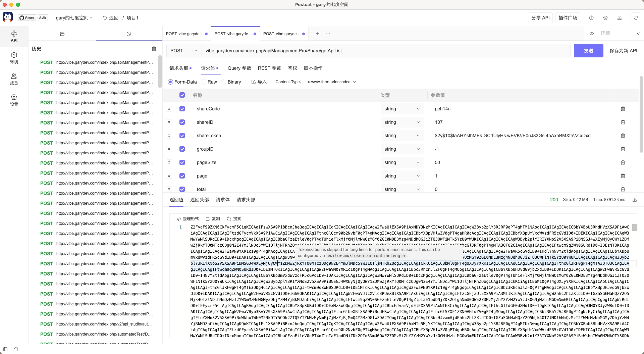The width and height of the screenshot is (644, 354).
Task: Open the Content-Type x-www-form-urlencoded dropdown
Action: coord(332,82)
